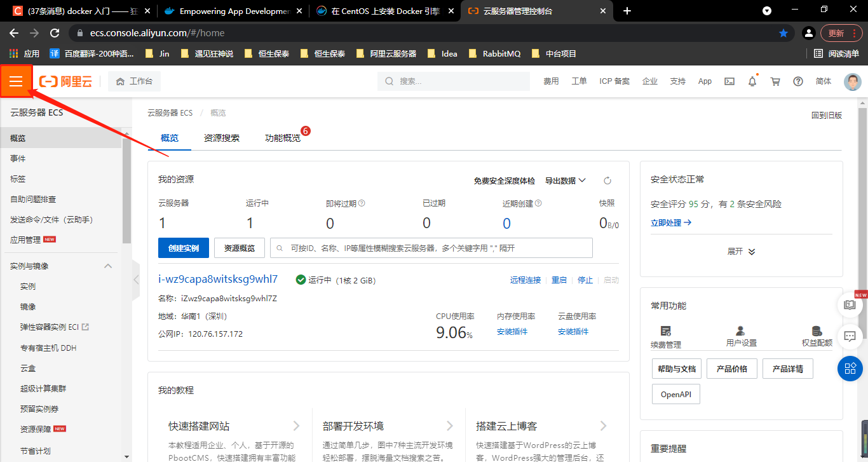This screenshot has height=462, width=868.
Task: Click the 立即处理 link
Action: coord(671,222)
